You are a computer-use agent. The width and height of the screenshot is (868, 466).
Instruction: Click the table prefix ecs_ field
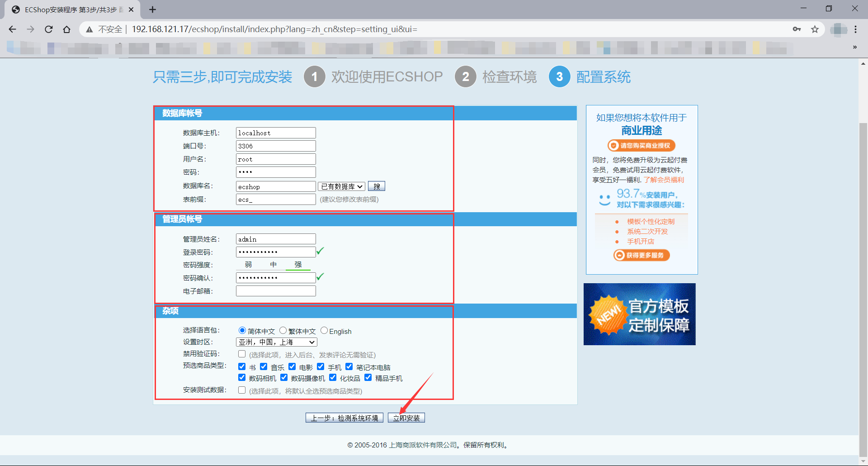click(276, 199)
